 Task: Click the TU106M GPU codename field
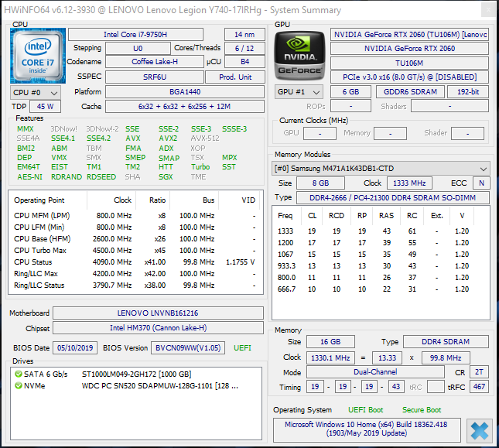coord(409,63)
